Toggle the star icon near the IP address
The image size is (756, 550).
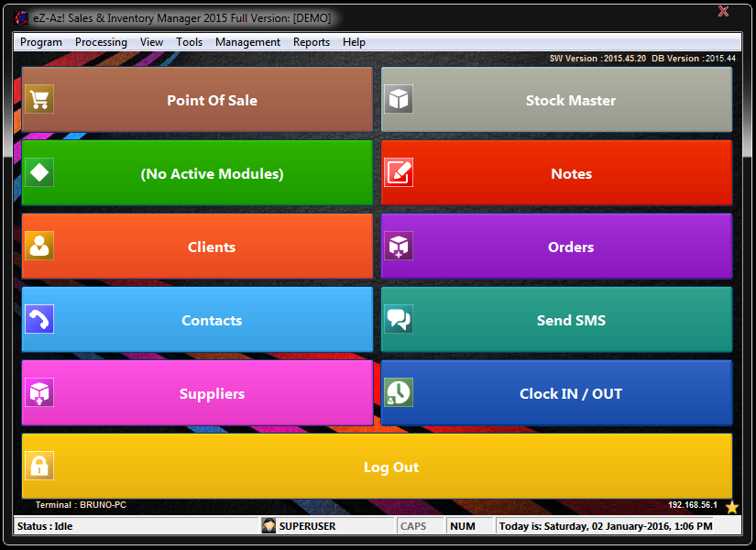[730, 504]
